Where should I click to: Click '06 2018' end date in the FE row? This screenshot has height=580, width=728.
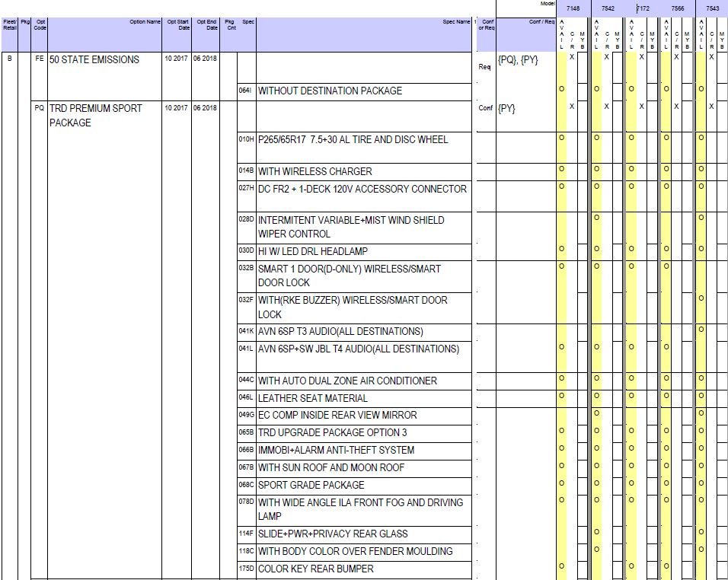205,59
